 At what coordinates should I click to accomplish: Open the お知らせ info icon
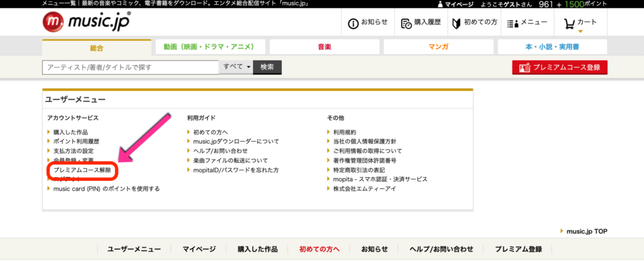tap(354, 24)
